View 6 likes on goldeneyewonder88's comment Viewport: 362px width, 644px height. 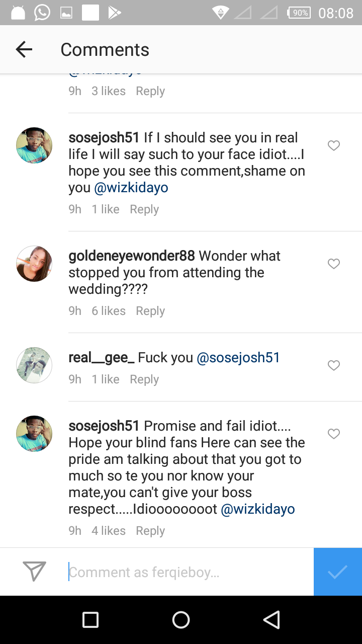109,311
